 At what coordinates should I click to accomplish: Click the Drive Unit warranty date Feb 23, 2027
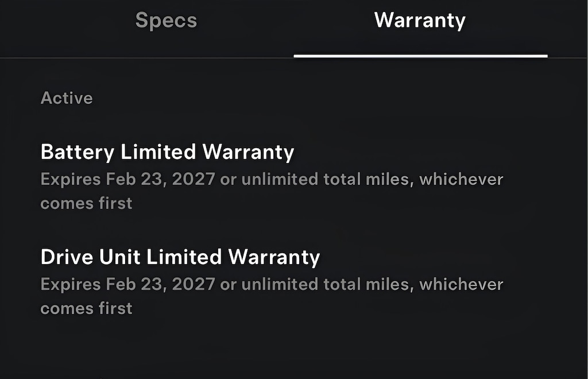coord(160,284)
